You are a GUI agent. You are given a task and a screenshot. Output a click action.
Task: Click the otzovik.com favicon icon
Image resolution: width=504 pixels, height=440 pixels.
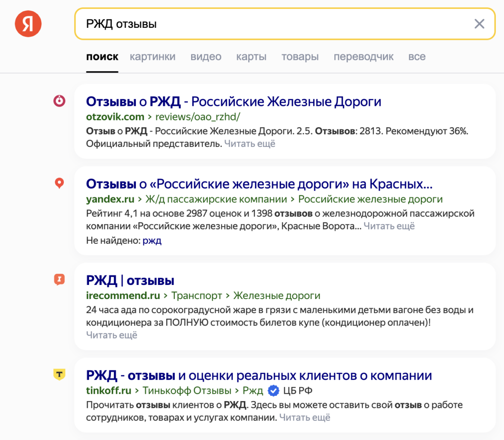tap(59, 101)
